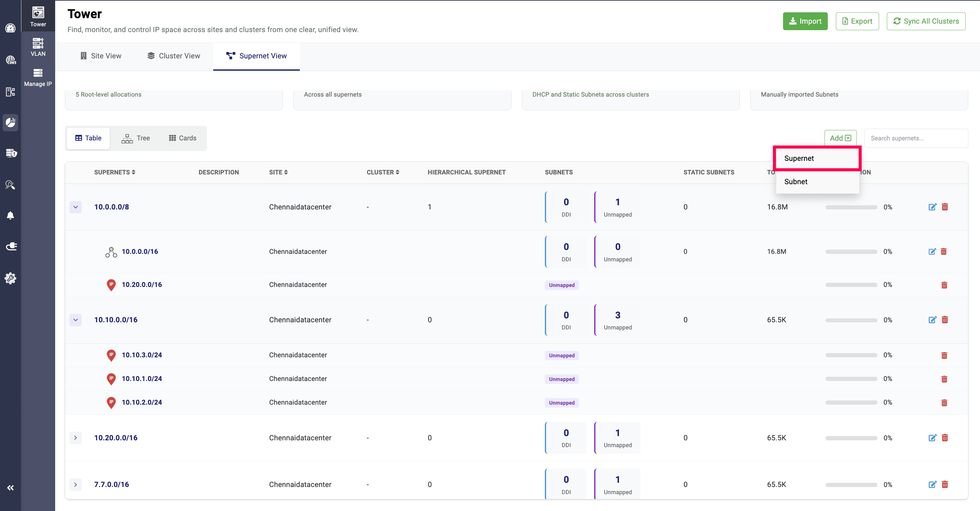Collapse the 10.0.0.0/8 supernet row

tap(75, 207)
